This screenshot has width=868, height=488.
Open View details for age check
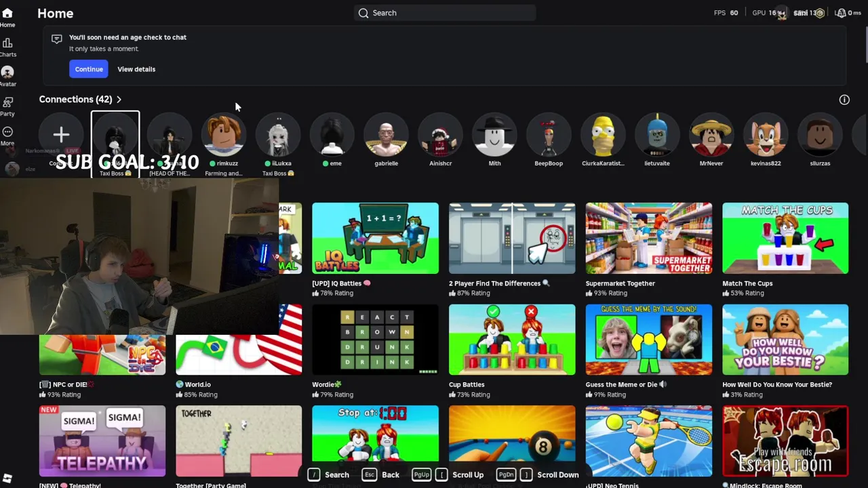pos(136,69)
